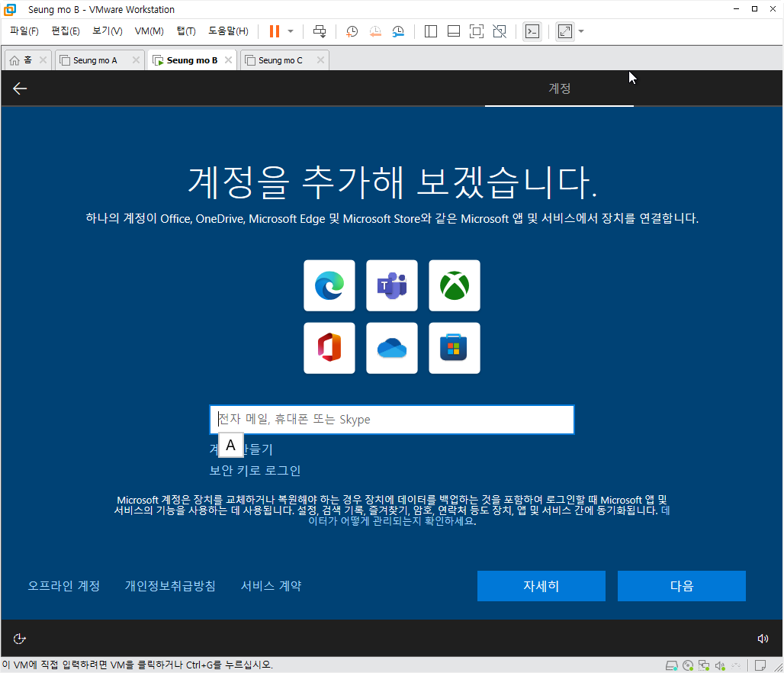The image size is (784, 673).
Task: Toggle the library sidebar view
Action: pyautogui.click(x=430, y=31)
